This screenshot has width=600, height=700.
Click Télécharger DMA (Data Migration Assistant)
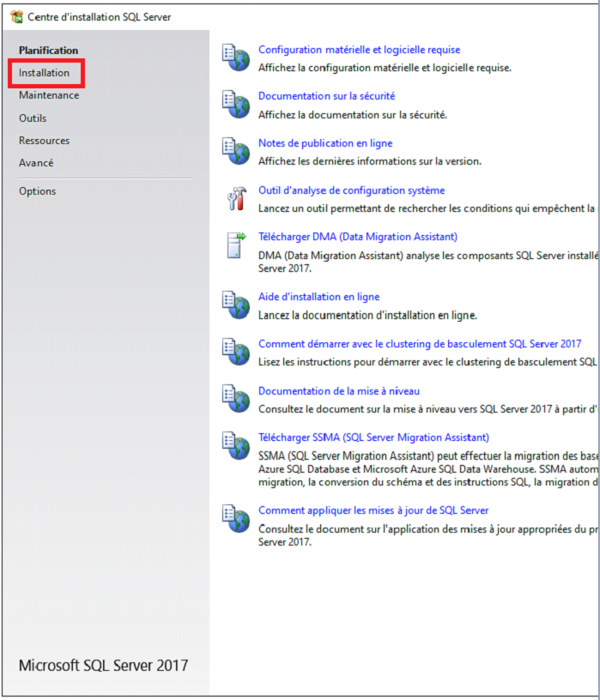[x=358, y=237]
